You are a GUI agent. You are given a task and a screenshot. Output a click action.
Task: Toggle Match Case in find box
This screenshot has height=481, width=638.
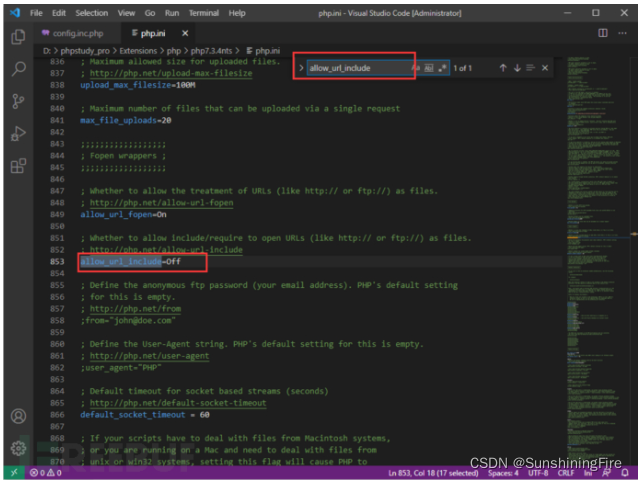415,68
